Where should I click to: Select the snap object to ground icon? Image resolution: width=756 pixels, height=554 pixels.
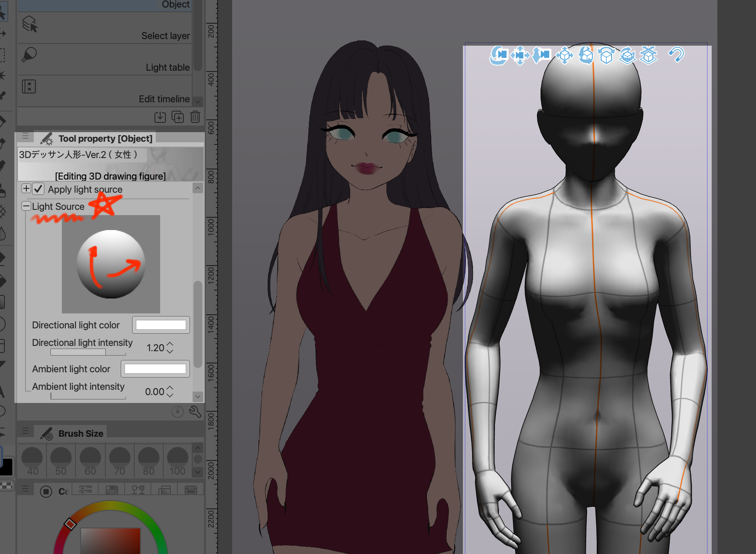pyautogui.click(x=649, y=56)
